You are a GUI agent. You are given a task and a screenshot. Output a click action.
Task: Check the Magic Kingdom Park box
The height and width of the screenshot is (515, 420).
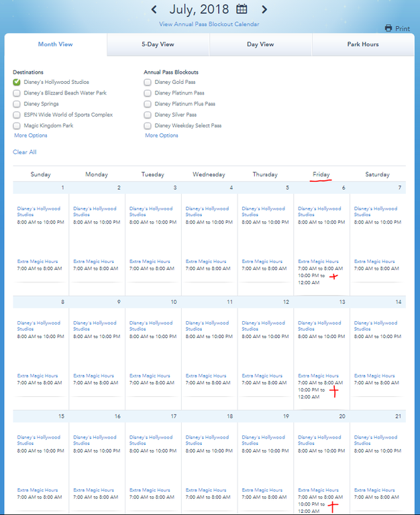coord(17,125)
